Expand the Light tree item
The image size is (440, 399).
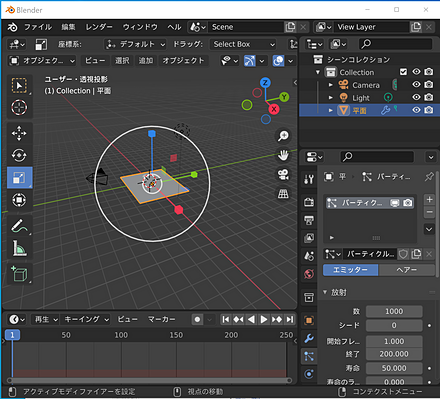tap(331, 98)
